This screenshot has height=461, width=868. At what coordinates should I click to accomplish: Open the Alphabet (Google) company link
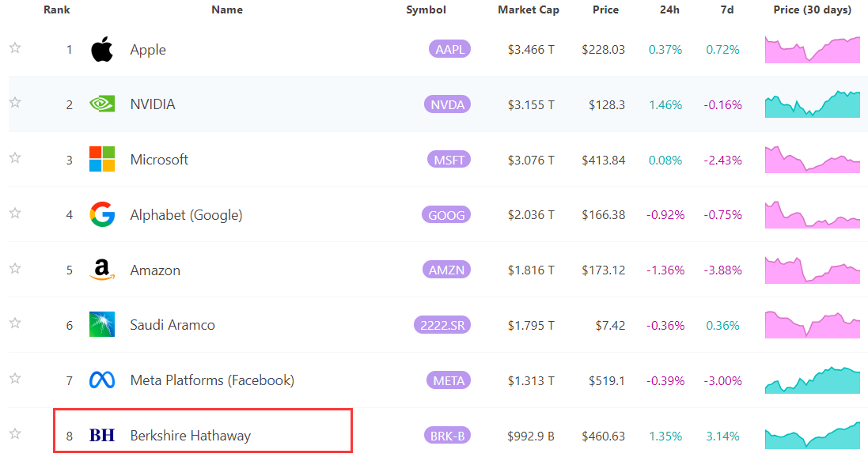point(186,214)
